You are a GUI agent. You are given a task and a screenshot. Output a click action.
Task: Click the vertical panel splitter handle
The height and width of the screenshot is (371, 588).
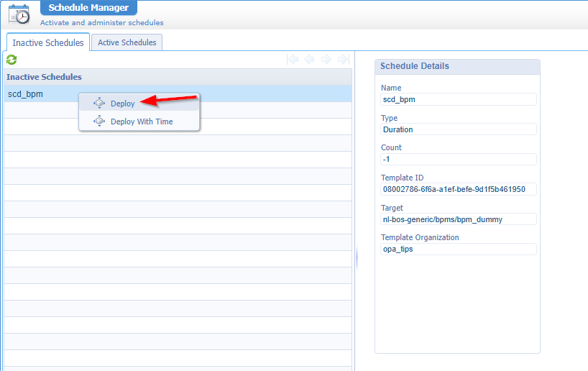357,259
